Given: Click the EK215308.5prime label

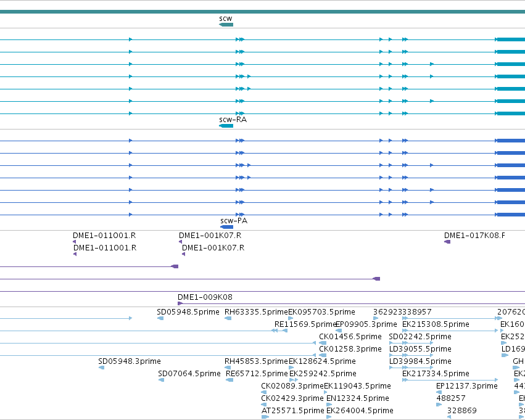Looking at the screenshot, I should tap(436, 324).
